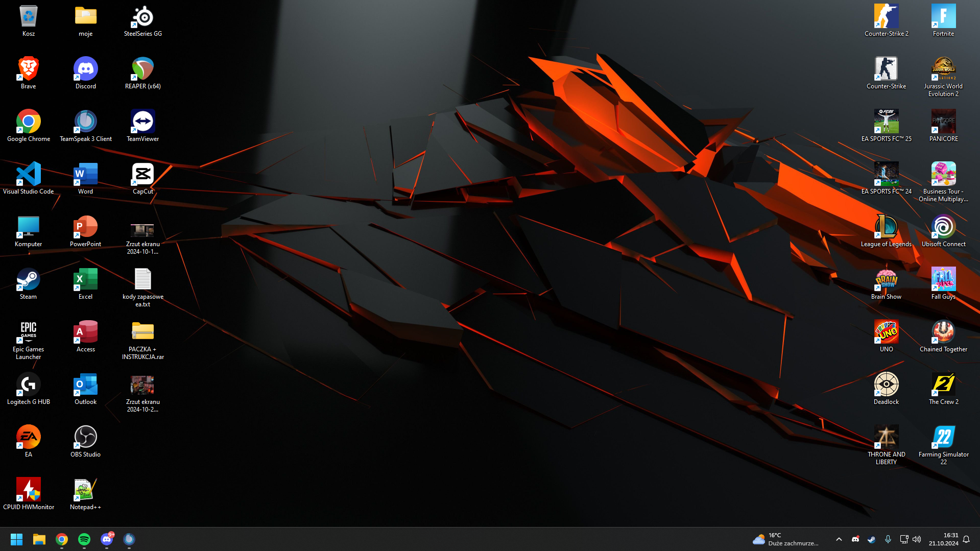Viewport: 980px width, 551px height.
Task: Select the classic Counter-Strike shortcut
Action: 887,74
